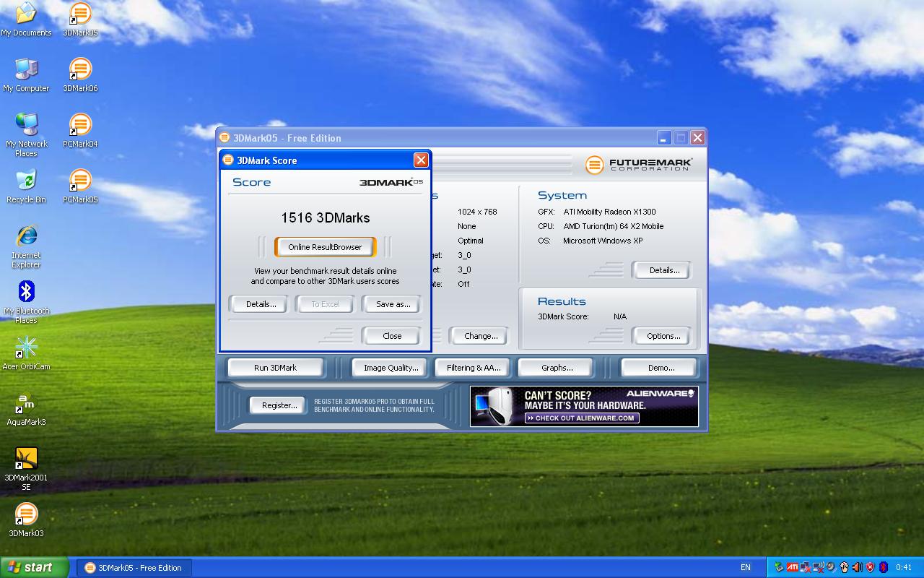Click the Run 3DMark button

tap(275, 368)
